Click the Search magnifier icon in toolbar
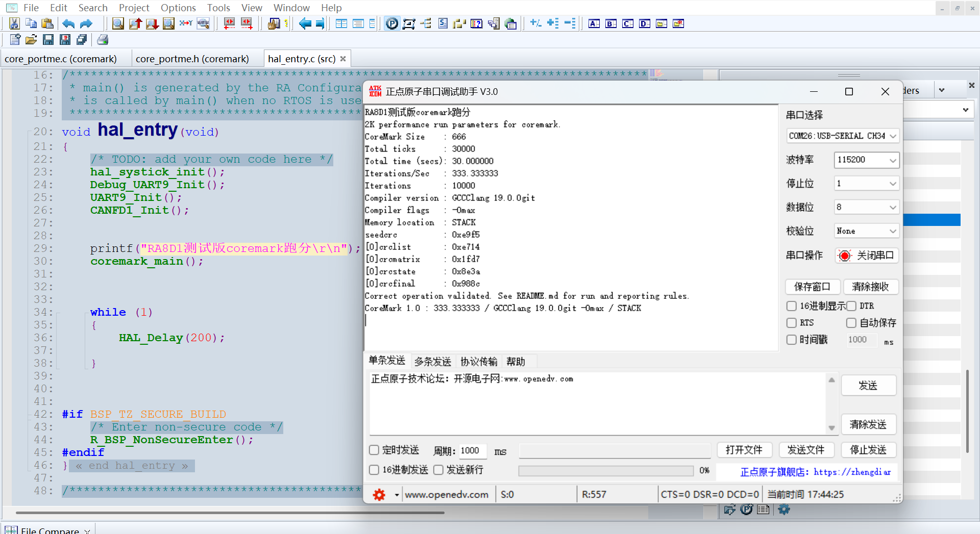The image size is (980, 534). click(x=118, y=23)
